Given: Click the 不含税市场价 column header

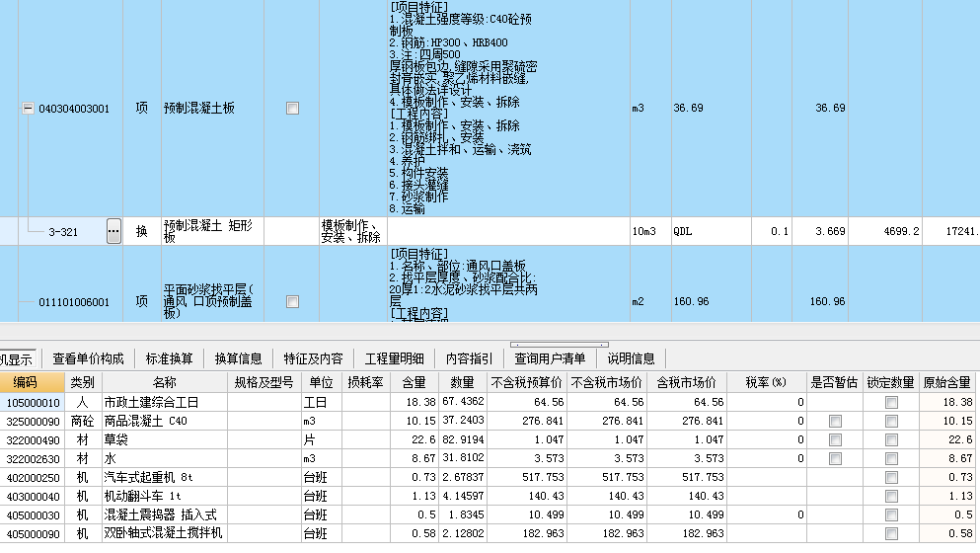Looking at the screenshot, I should pyautogui.click(x=607, y=382).
